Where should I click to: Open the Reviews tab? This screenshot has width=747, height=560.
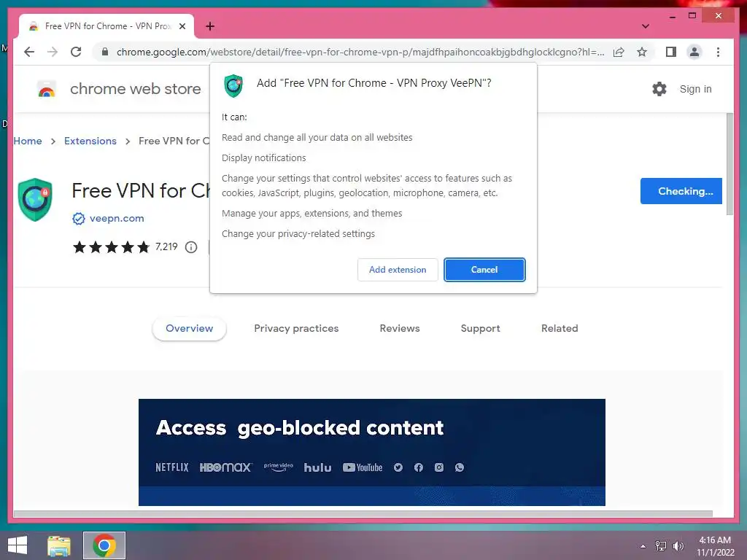(400, 329)
